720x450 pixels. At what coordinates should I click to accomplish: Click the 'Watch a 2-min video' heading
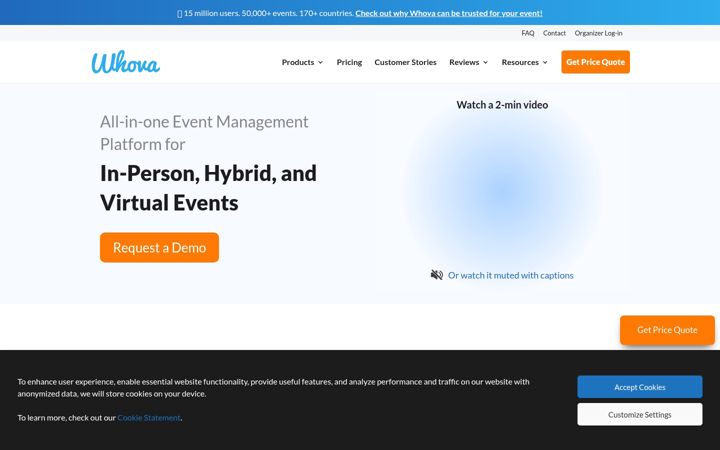[502, 105]
